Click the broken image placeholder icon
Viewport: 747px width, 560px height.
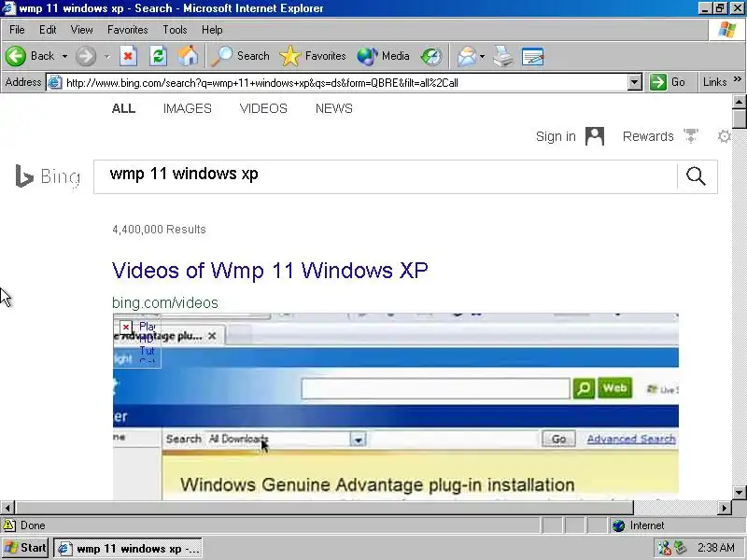[126, 328]
